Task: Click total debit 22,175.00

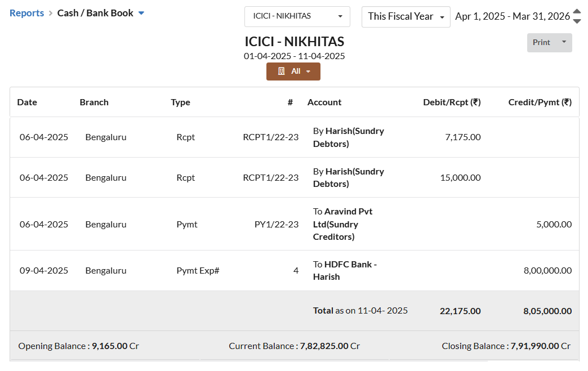Action: pos(460,311)
